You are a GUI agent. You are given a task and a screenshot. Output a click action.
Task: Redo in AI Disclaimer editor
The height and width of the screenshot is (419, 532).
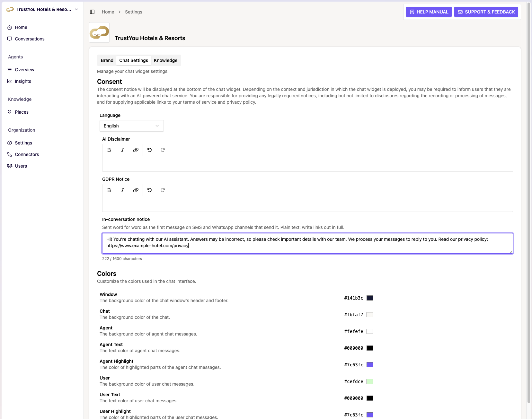(x=163, y=150)
